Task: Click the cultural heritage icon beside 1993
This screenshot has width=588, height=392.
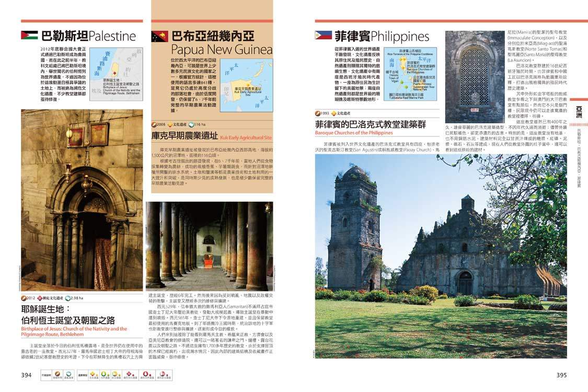Action: coord(333,113)
